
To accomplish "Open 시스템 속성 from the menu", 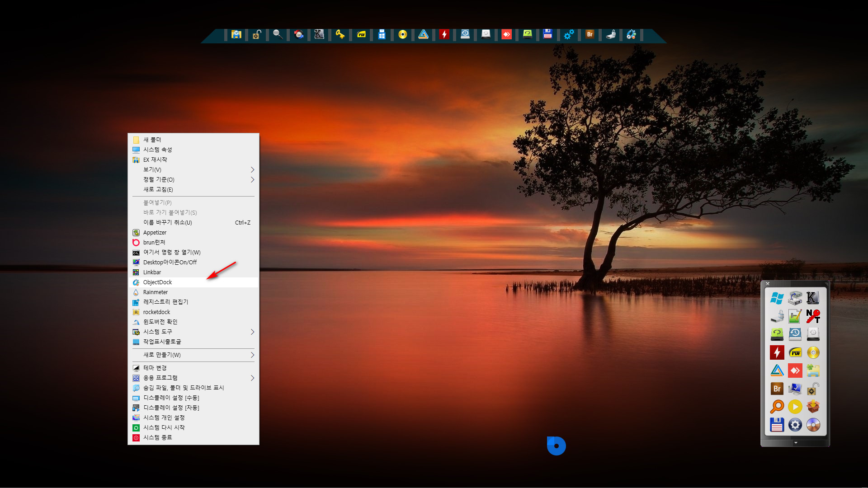I will [193, 150].
